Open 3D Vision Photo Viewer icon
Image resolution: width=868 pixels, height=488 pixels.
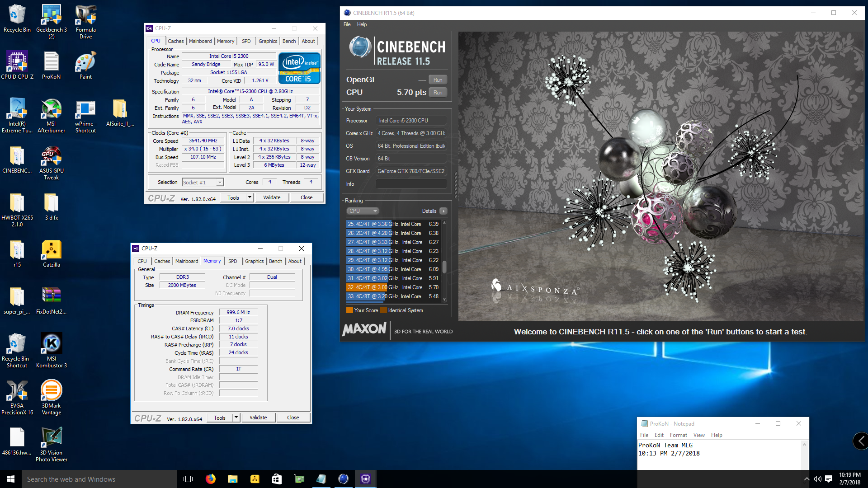pyautogui.click(x=51, y=445)
